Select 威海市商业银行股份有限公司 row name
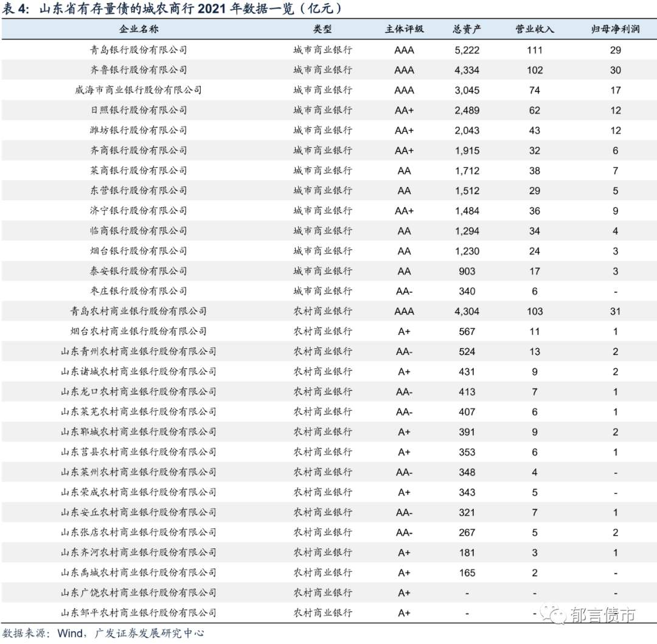This screenshot has width=657, height=644. pos(139,90)
